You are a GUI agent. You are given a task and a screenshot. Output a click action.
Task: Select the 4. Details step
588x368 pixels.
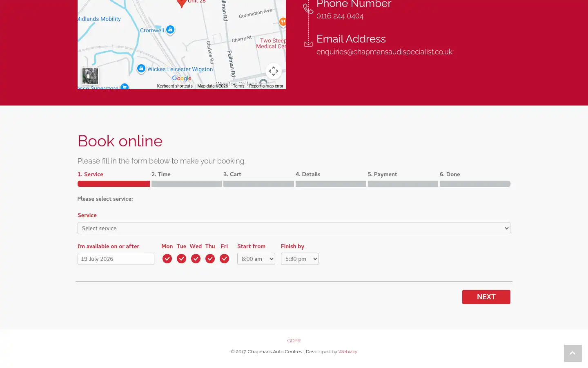[x=308, y=174]
